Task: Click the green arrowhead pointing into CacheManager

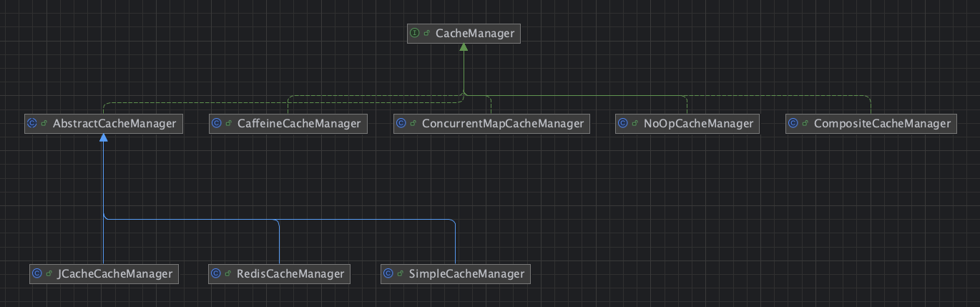Action: point(464,48)
